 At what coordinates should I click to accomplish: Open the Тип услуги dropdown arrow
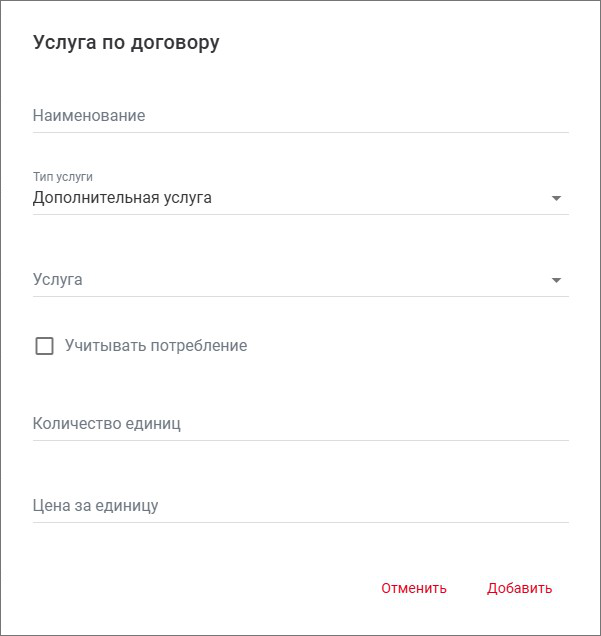557,198
